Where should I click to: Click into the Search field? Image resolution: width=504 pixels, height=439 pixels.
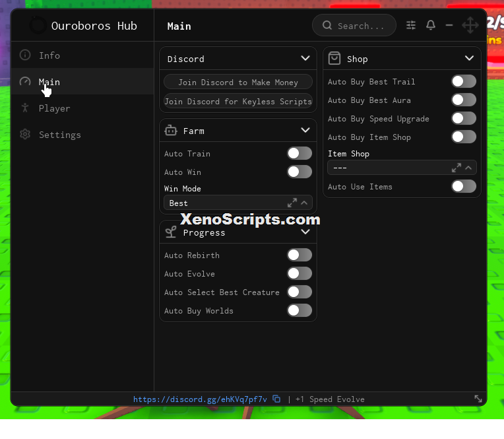[354, 25]
